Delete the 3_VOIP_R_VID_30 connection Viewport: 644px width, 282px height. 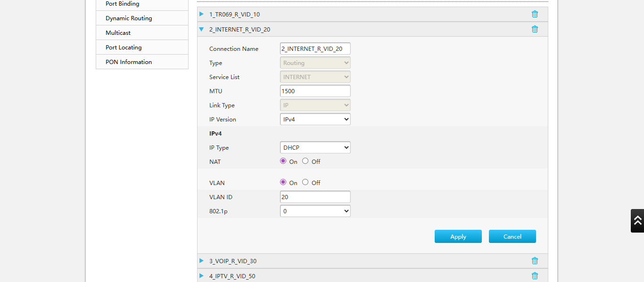535,261
